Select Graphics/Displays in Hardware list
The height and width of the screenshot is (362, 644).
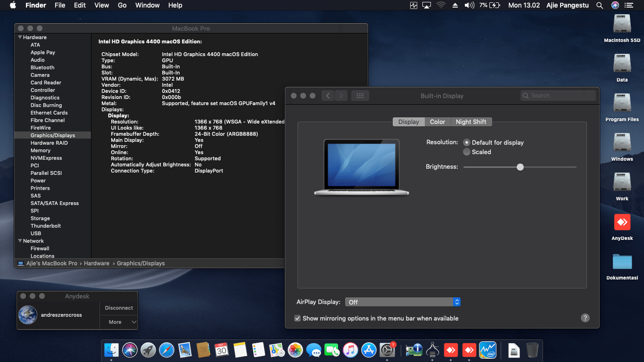53,135
